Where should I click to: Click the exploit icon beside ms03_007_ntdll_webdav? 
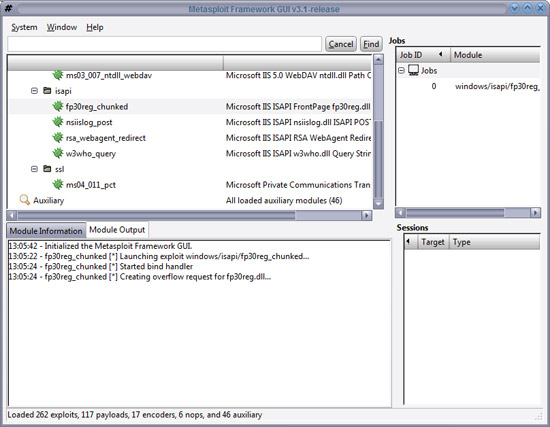click(x=58, y=75)
